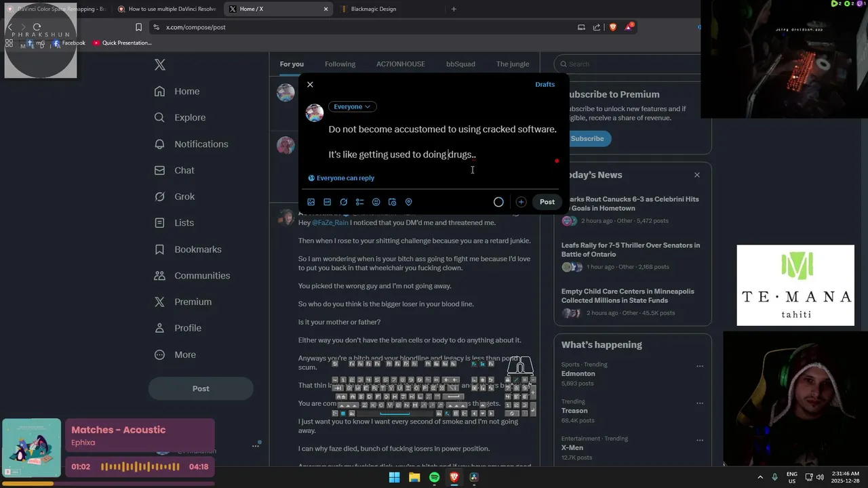Reload the page with the refresh button

click(37, 27)
